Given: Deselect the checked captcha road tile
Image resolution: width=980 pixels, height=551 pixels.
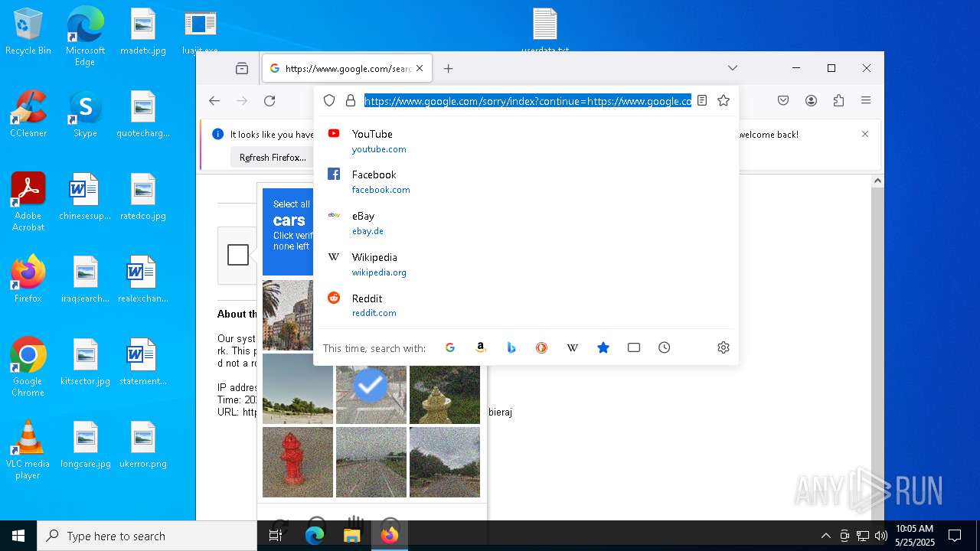Looking at the screenshot, I should pos(371,389).
